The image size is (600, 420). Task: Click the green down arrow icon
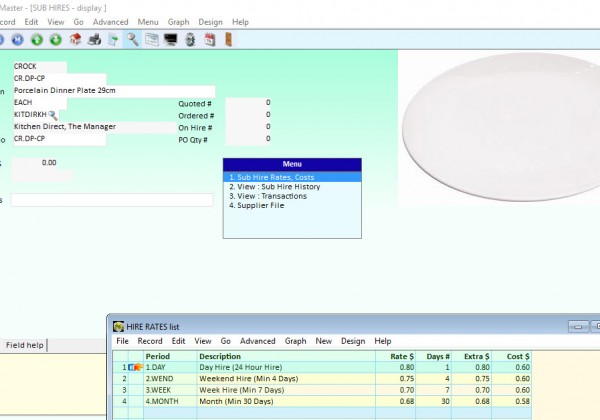click(x=56, y=39)
